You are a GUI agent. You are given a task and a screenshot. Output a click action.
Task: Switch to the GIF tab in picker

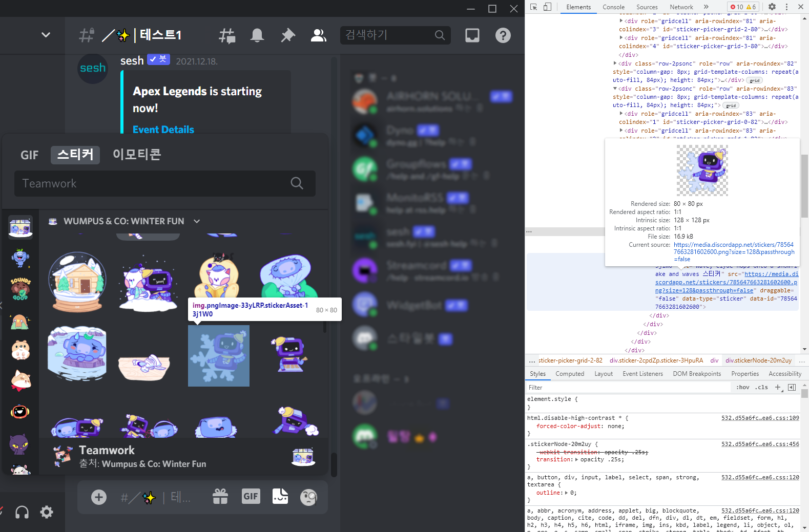point(29,155)
